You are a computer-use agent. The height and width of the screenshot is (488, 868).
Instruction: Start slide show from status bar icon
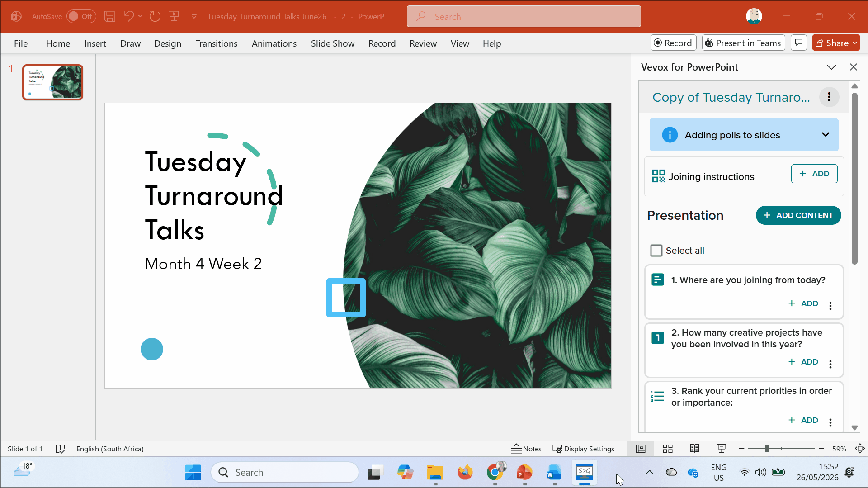click(722, 449)
